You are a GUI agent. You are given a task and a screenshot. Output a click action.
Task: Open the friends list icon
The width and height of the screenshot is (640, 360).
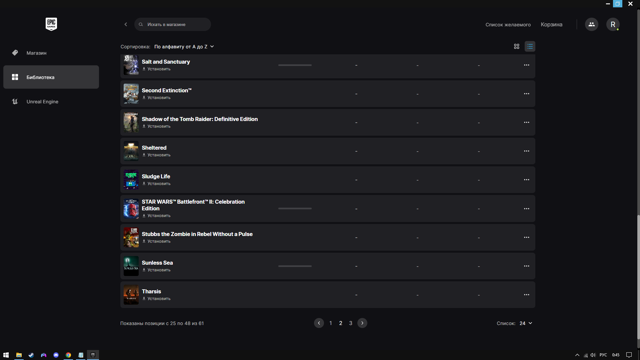click(x=591, y=24)
